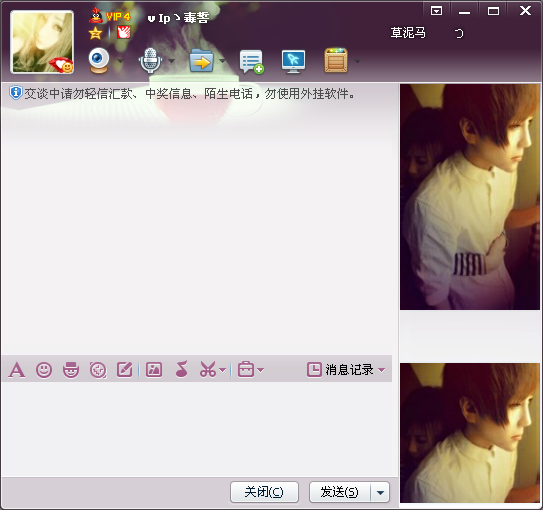543x510 pixels.
Task: Open the applications box icon
Action: (x=336, y=61)
